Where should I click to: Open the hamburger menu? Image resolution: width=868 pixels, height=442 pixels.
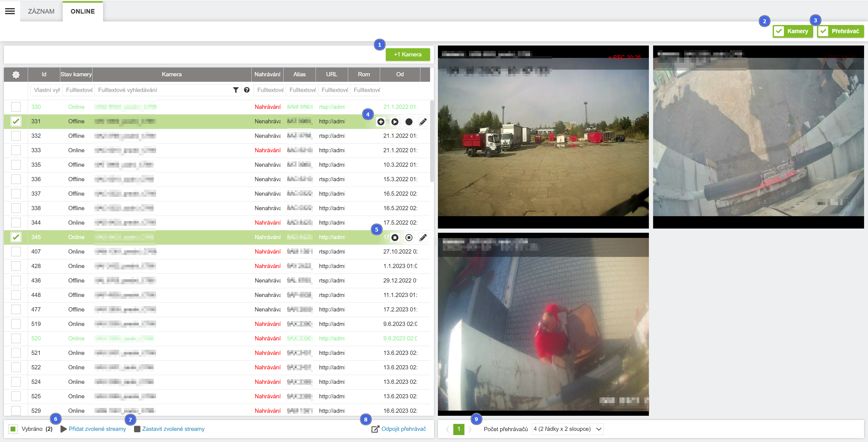point(10,11)
